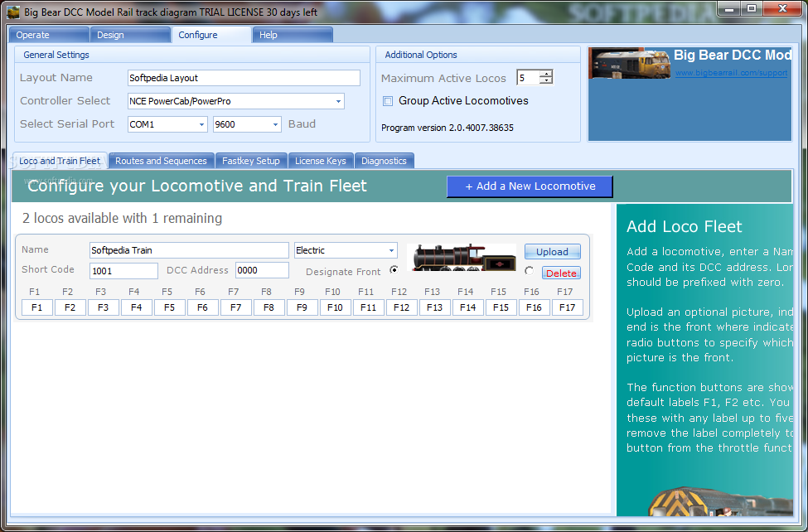
Task: Click the F5 function label field
Action: tap(170, 307)
